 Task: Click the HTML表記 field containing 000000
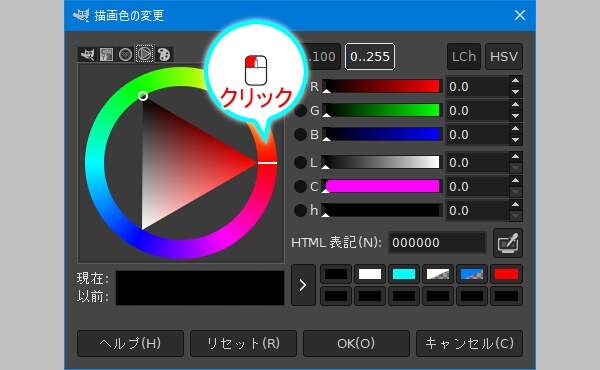pyautogui.click(x=437, y=243)
